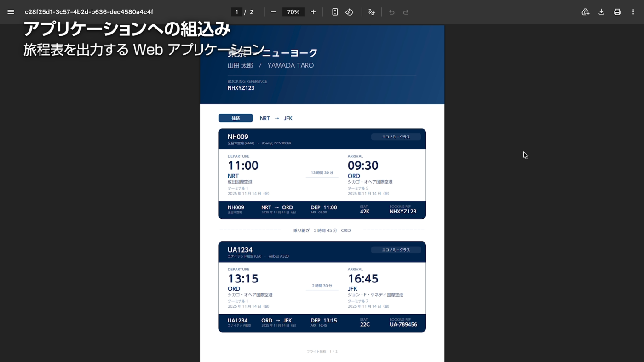Click the 乗り継ぎ 3 時間 45 分 layover text
Screen dimensions: 644x362
[x=322, y=230]
